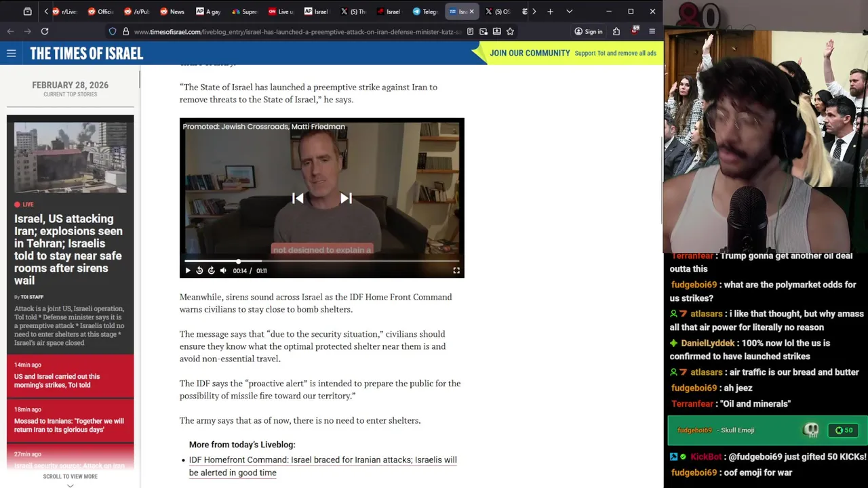Image resolution: width=868 pixels, height=488 pixels.
Task: Enter fullscreen on the video player
Action: [x=456, y=270]
